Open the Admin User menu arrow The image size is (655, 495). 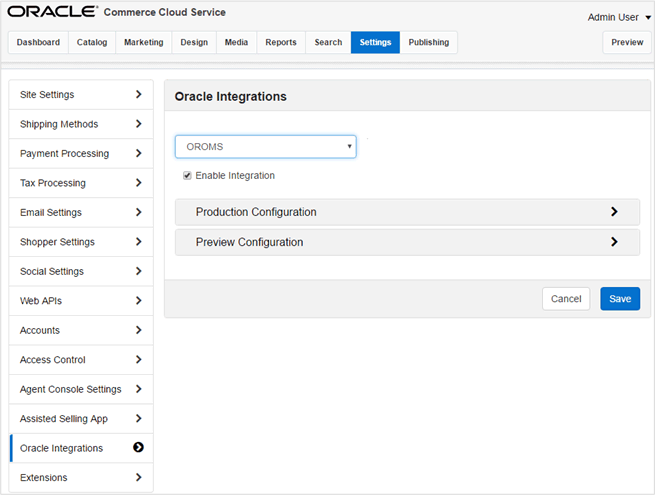click(648, 18)
